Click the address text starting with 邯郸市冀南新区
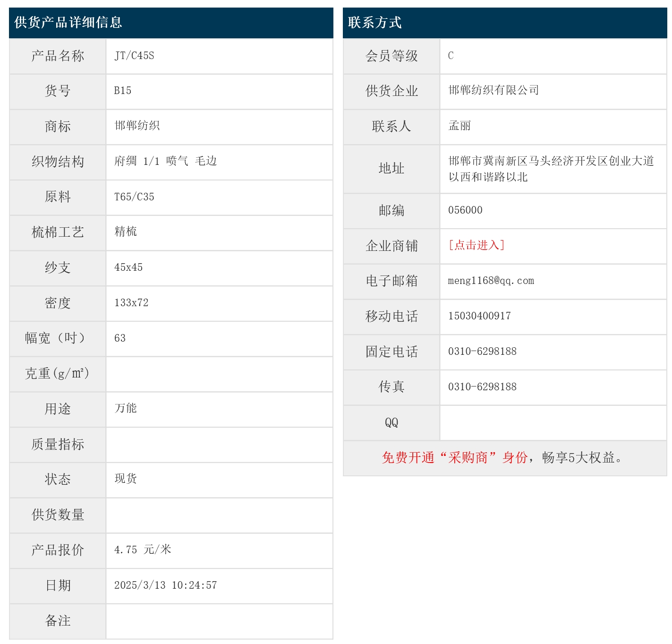 (551, 161)
